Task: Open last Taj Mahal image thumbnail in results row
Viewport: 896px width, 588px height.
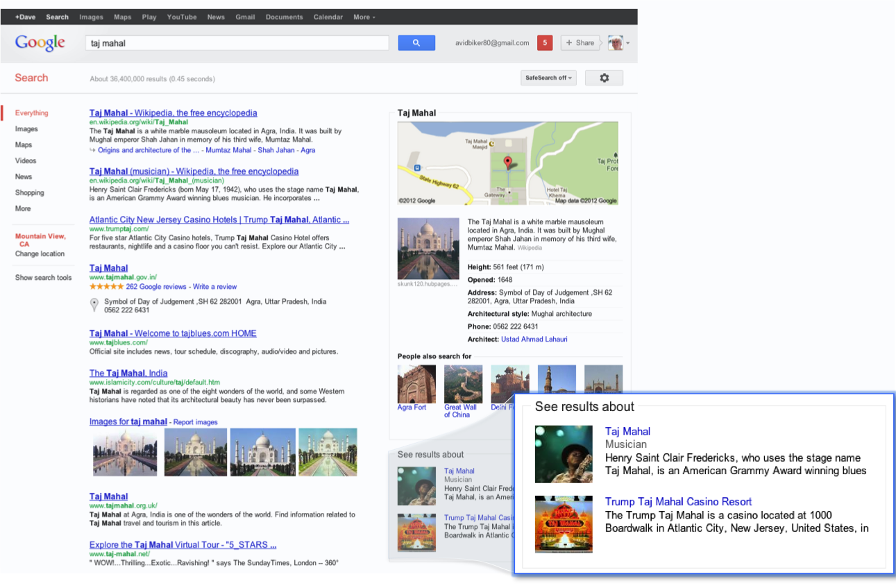Action: pyautogui.click(x=328, y=452)
